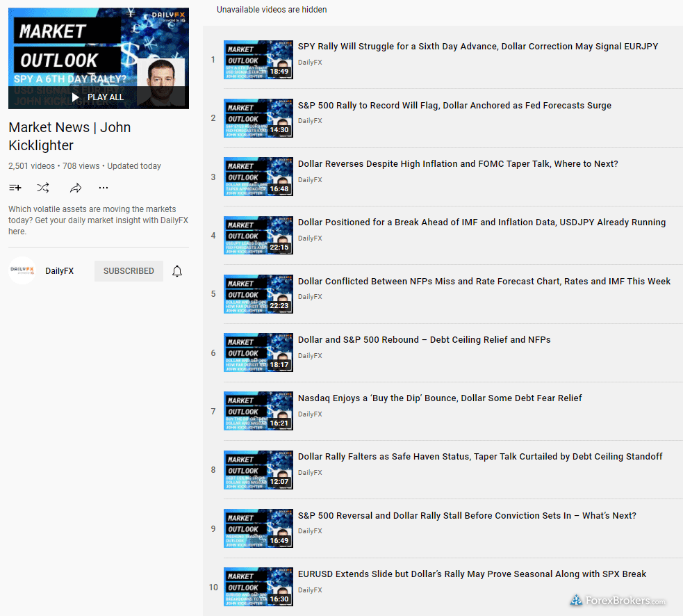Open 'S&P 500 Rally to Record Will Flag' title

tap(454, 106)
